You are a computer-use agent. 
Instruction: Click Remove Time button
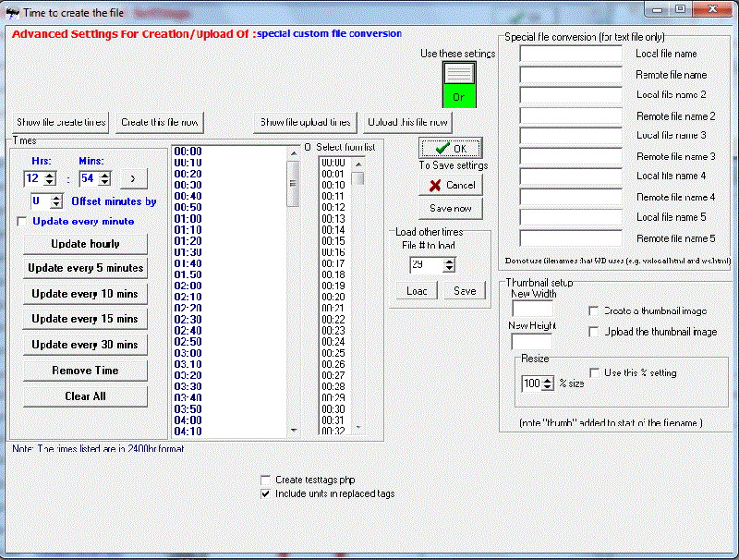pyautogui.click(x=85, y=371)
